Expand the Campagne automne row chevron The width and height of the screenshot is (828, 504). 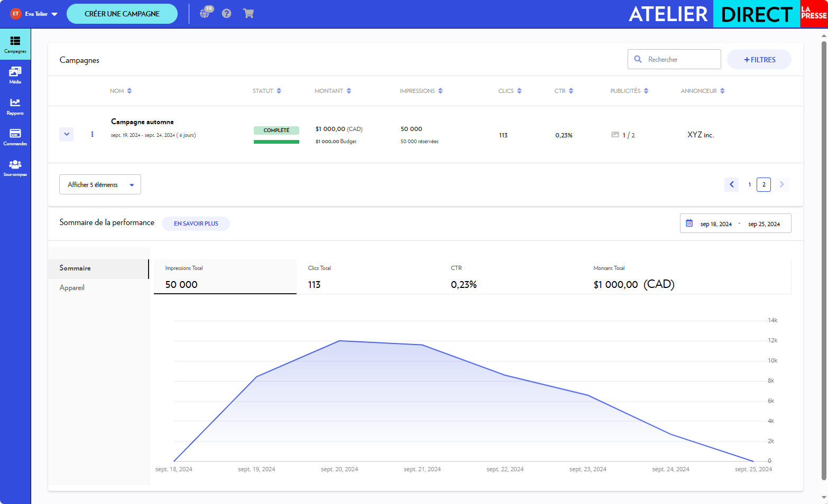(x=67, y=134)
